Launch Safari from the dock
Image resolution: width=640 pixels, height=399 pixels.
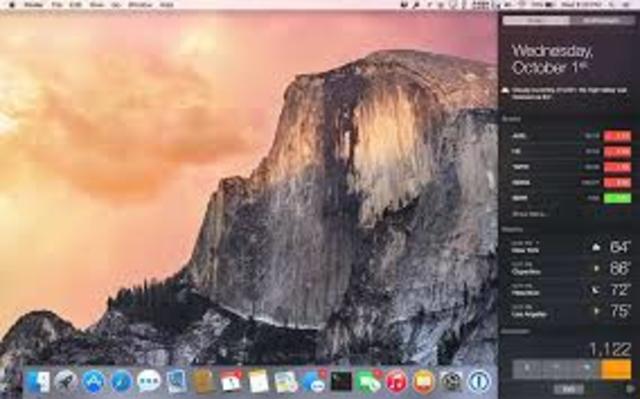[x=121, y=382]
